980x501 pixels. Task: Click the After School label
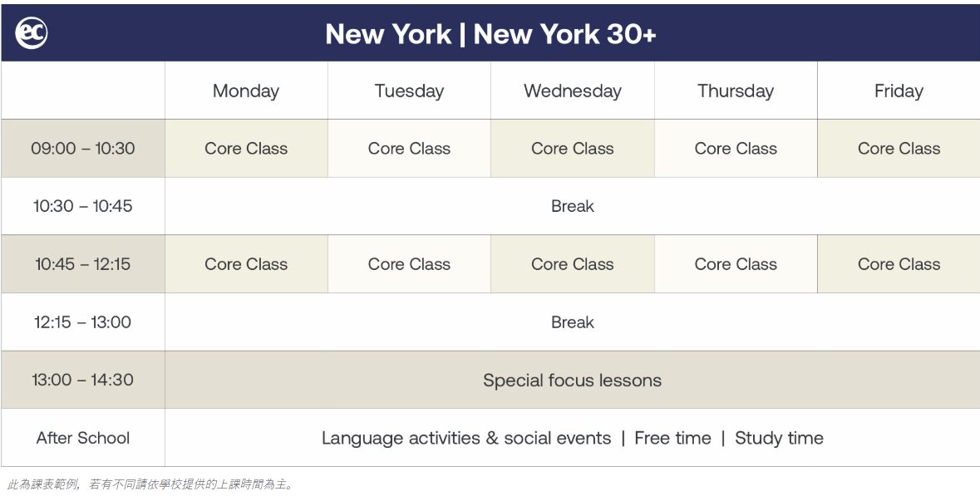tap(83, 438)
